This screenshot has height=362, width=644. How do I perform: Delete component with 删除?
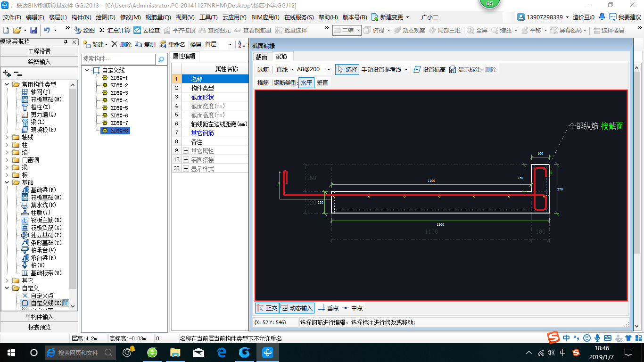[122, 44]
